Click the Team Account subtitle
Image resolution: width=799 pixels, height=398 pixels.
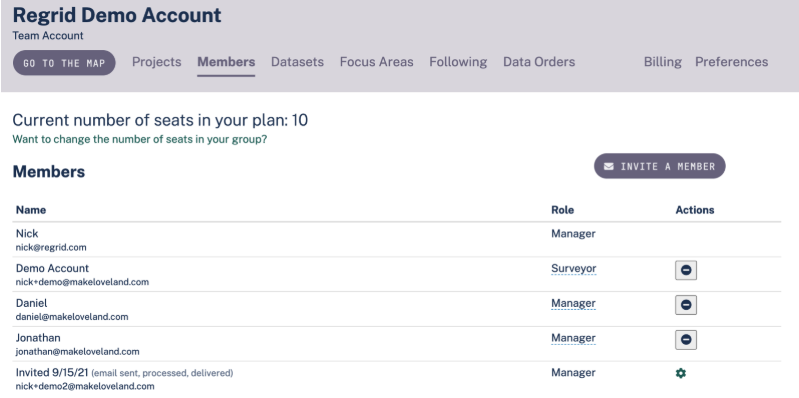48,36
